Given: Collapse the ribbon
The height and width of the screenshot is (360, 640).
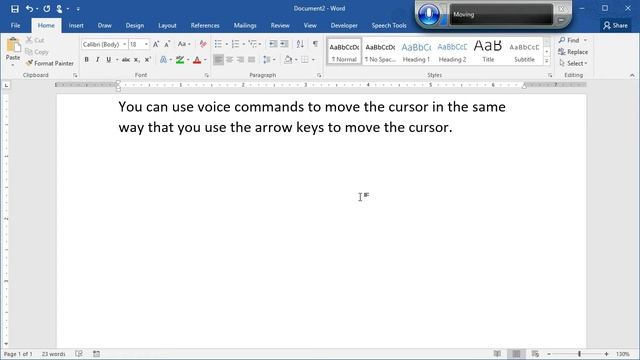Looking at the screenshot, I should pyautogui.click(x=632, y=75).
